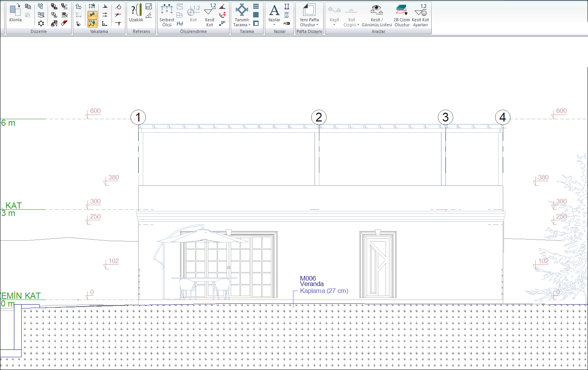Expand Yeni Pafta Oluştur dropdown

[x=317, y=25]
